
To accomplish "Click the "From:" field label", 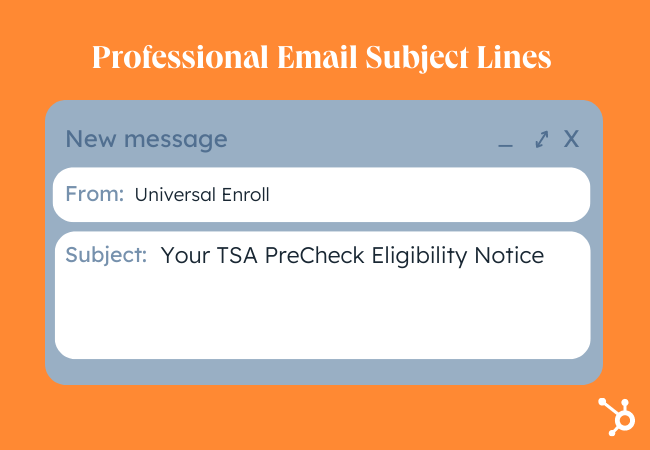I will tap(95, 194).
